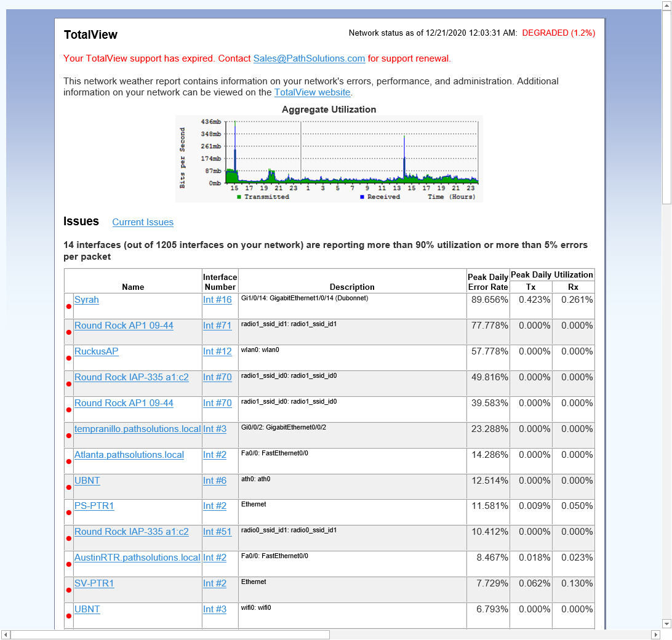
Task: Open the Current Issues link
Action: coord(143,222)
